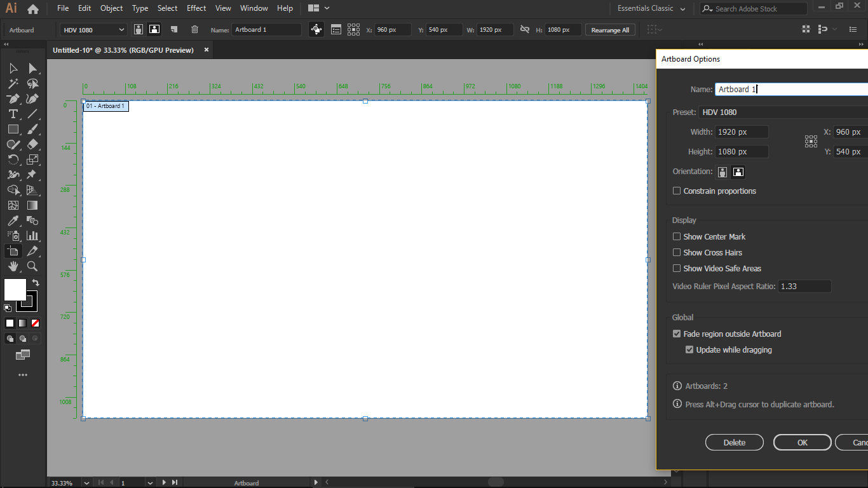Click the Search Adobe Stock field
The image size is (868, 488).
pos(754,9)
